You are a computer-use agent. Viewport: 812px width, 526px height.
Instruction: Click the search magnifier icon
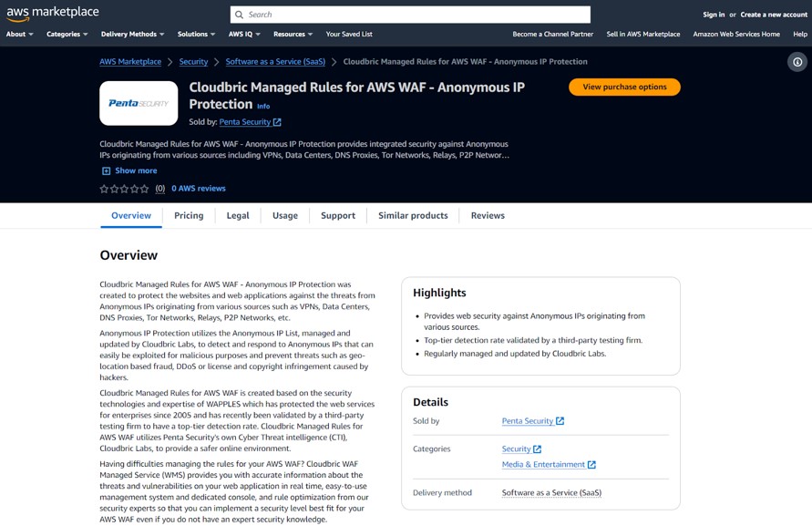[239, 15]
